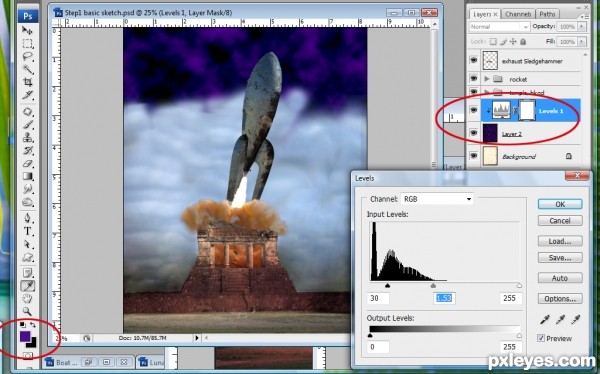Click Cancel in Levels dialog
Viewport: 600px width, 374px height.
[x=560, y=220]
